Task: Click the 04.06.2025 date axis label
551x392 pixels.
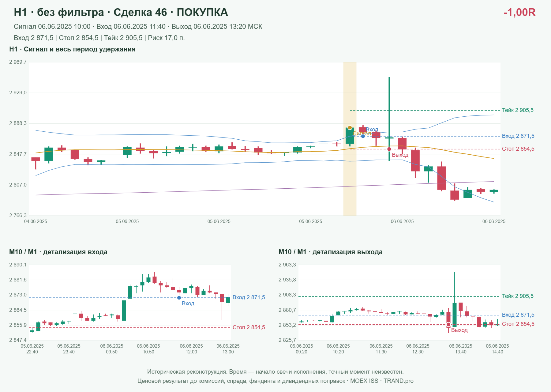Action: 36,221
